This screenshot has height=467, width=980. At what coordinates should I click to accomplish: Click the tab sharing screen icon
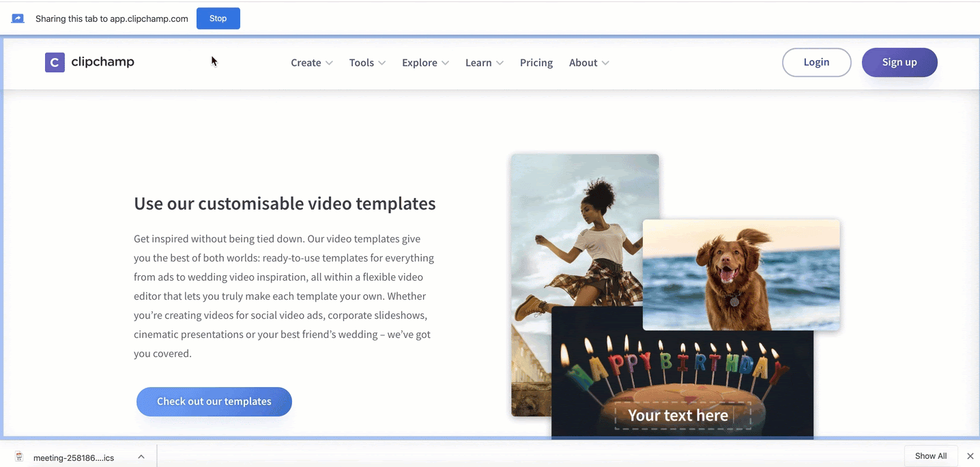coord(18,18)
